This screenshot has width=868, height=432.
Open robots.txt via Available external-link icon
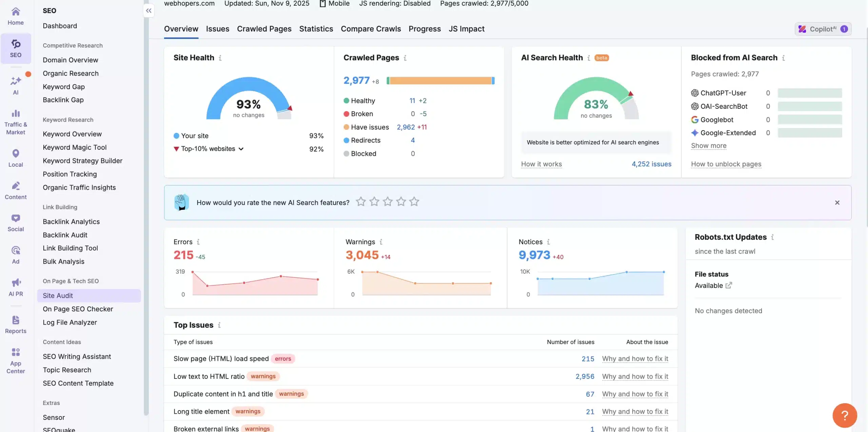(x=729, y=285)
